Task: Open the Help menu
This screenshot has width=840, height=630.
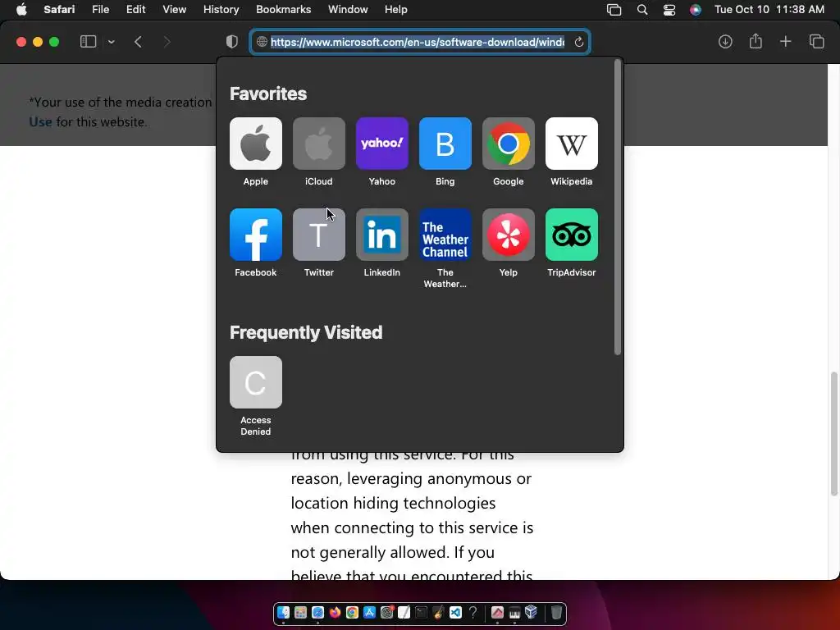Action: tap(396, 10)
